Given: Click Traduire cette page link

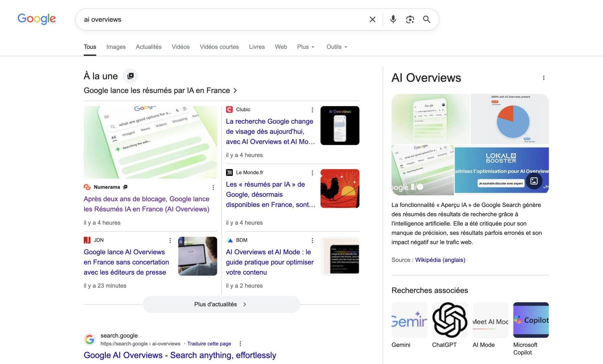Looking at the screenshot, I should coord(209,344).
